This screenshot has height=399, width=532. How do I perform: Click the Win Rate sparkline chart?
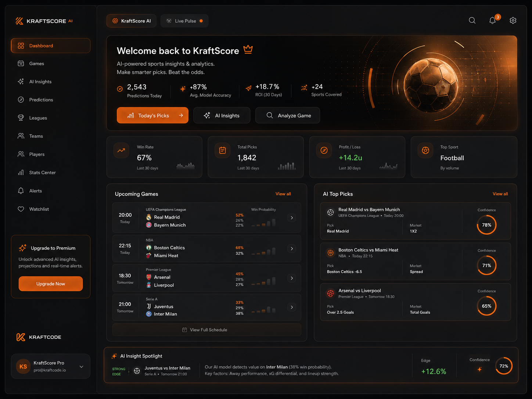pos(186,166)
